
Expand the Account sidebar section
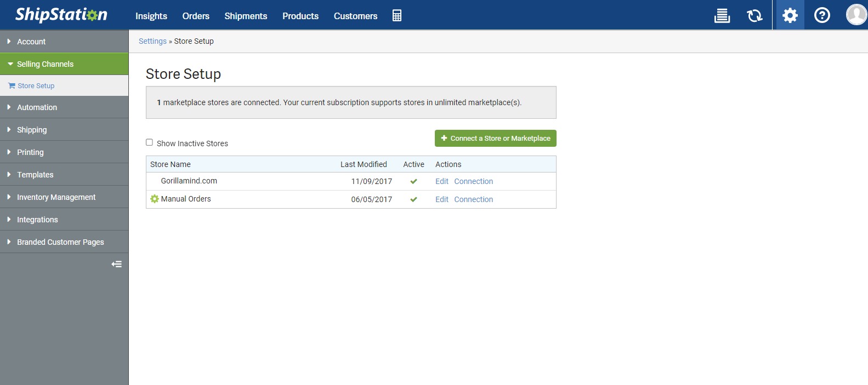[x=31, y=42]
